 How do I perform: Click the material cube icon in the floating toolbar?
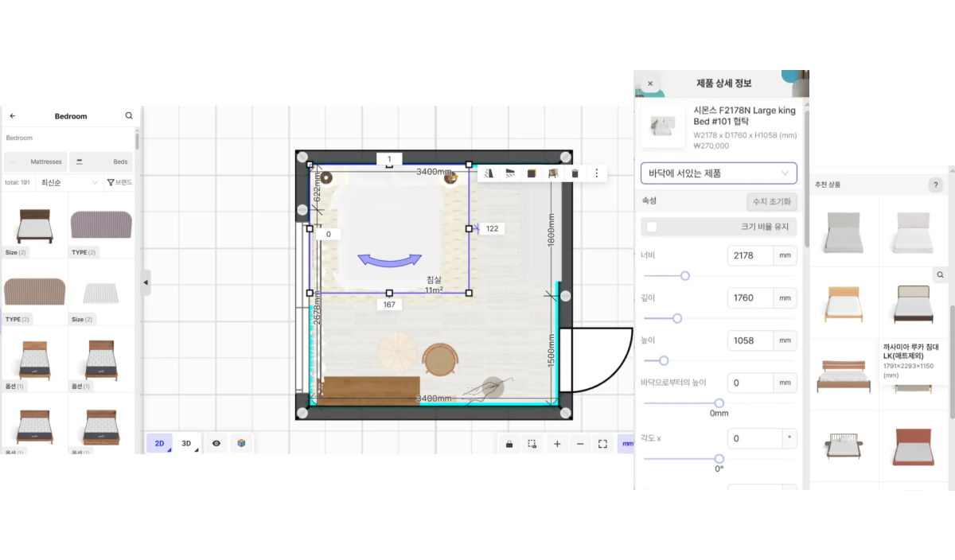tap(532, 173)
